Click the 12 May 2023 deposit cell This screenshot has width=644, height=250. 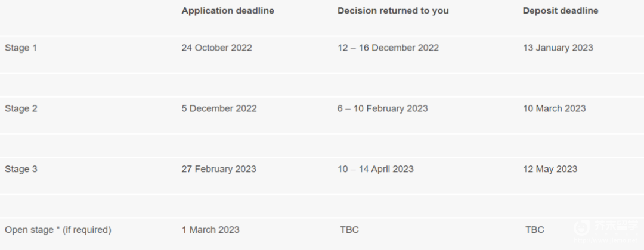[550, 169]
